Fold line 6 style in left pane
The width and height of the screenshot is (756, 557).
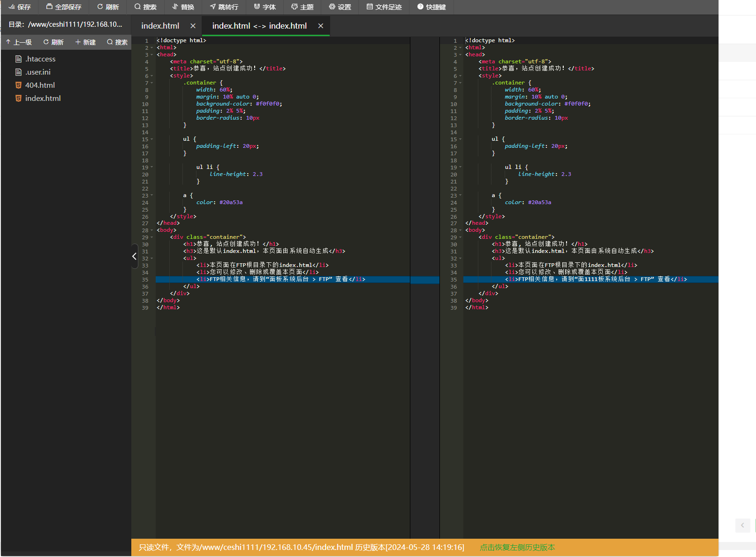[x=152, y=76]
